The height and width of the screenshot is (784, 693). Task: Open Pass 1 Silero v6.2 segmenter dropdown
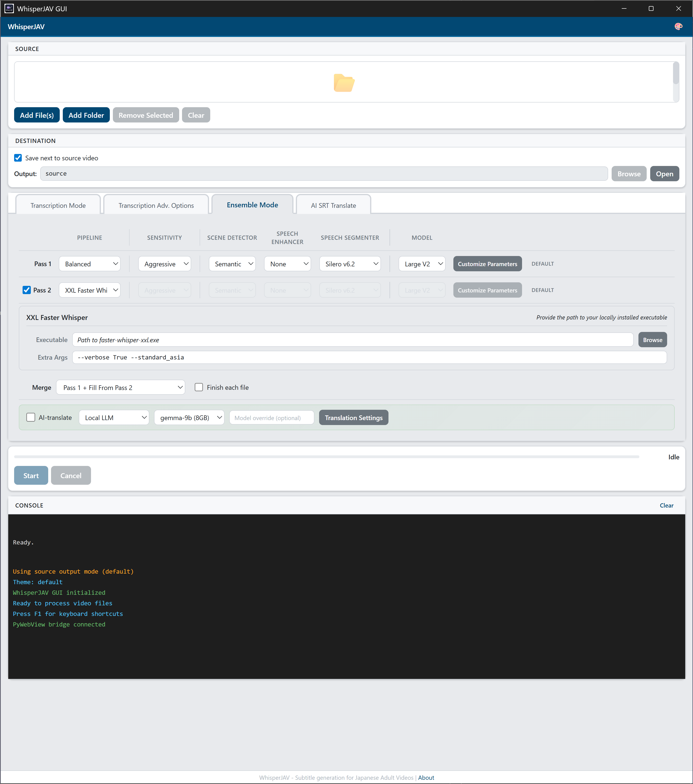coord(350,264)
